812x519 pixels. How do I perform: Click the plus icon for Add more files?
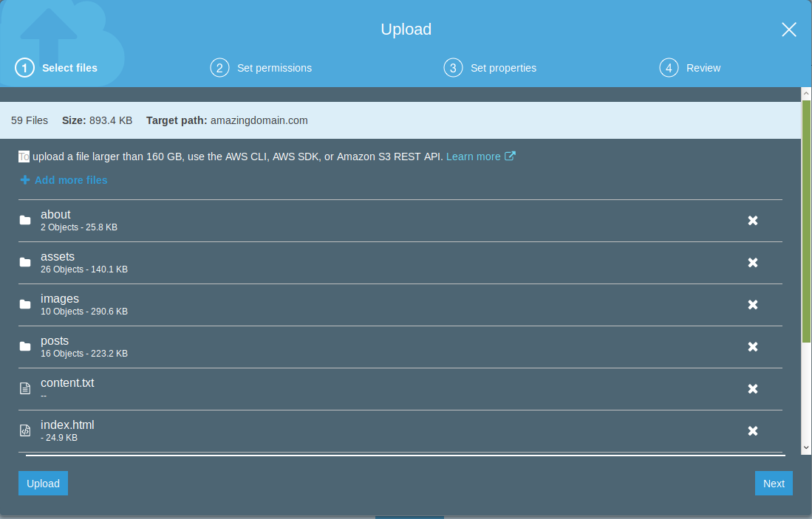coord(25,180)
